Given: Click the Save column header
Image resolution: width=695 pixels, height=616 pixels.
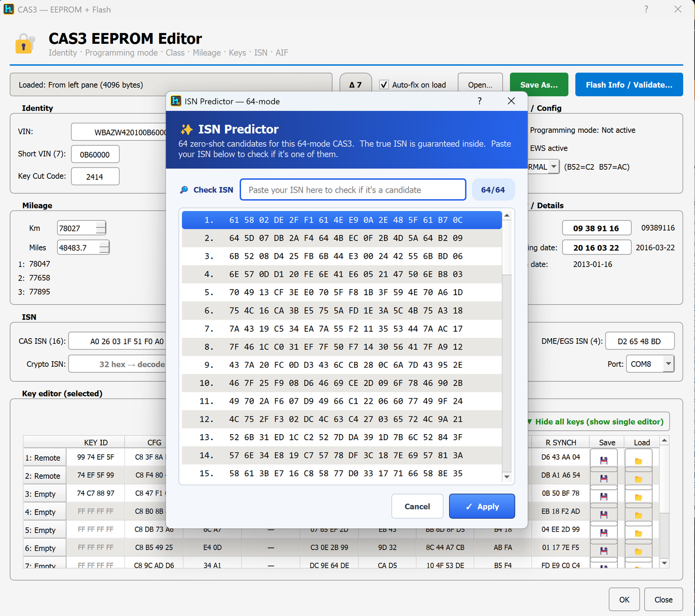Looking at the screenshot, I should [x=607, y=442].
